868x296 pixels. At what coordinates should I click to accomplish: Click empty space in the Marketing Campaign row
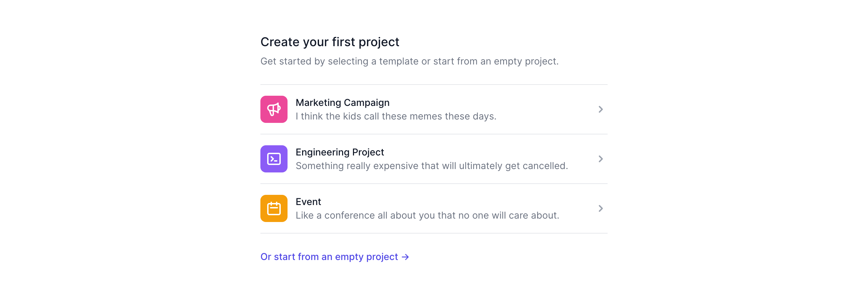pos(542,109)
